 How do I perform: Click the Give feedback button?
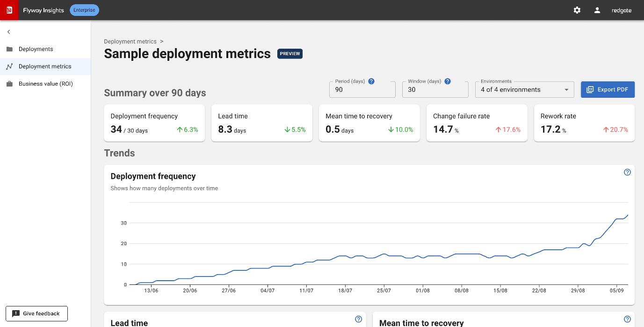pyautogui.click(x=36, y=313)
